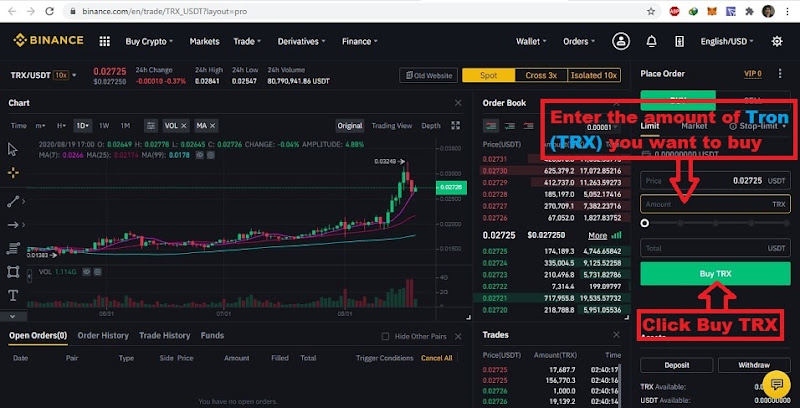Expand the Finance dropdown menu
This screenshot has width=800, height=408.
click(x=360, y=41)
